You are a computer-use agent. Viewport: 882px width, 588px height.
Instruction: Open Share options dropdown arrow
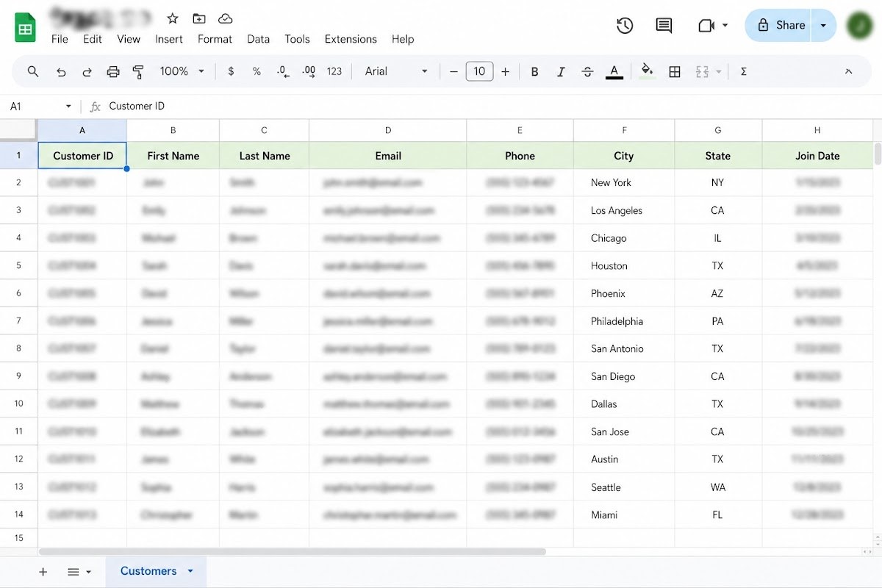click(x=823, y=26)
